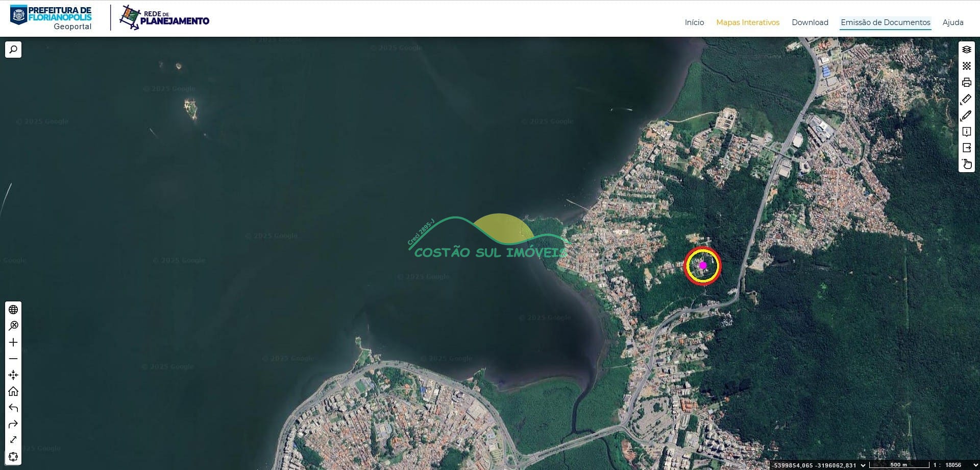The height and width of the screenshot is (470, 980).
Task: Expand the ruler measurement tool
Action: [x=966, y=99]
